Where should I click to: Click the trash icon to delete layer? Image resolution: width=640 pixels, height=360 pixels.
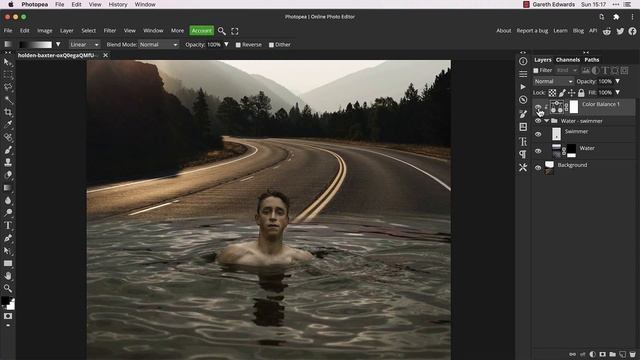[x=632, y=354]
